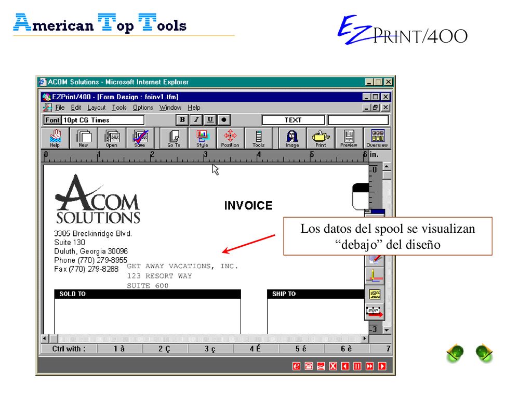Click horizontal scrollbar left arrow
This screenshot has width=532, height=399.
(45, 338)
